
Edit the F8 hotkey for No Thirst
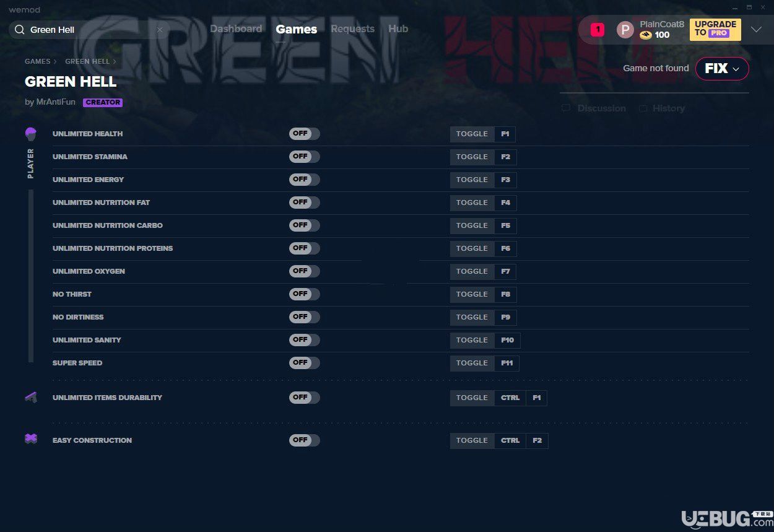[x=506, y=294]
